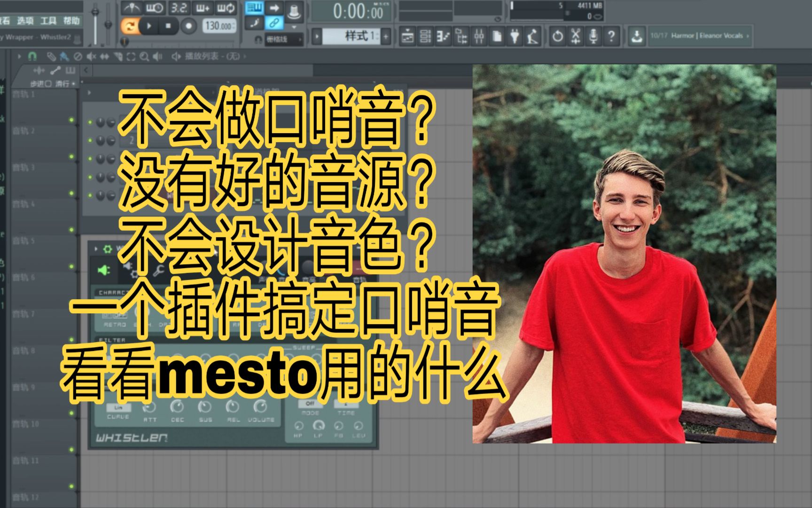Click the plus button next to 样式 1
Image resolution: width=812 pixels, height=508 pixels.
[386, 36]
